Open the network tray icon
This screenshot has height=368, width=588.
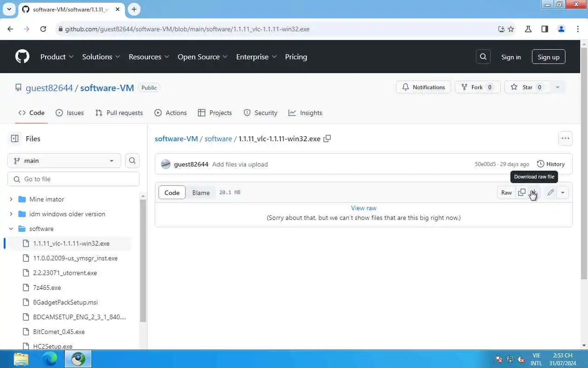(x=509, y=359)
